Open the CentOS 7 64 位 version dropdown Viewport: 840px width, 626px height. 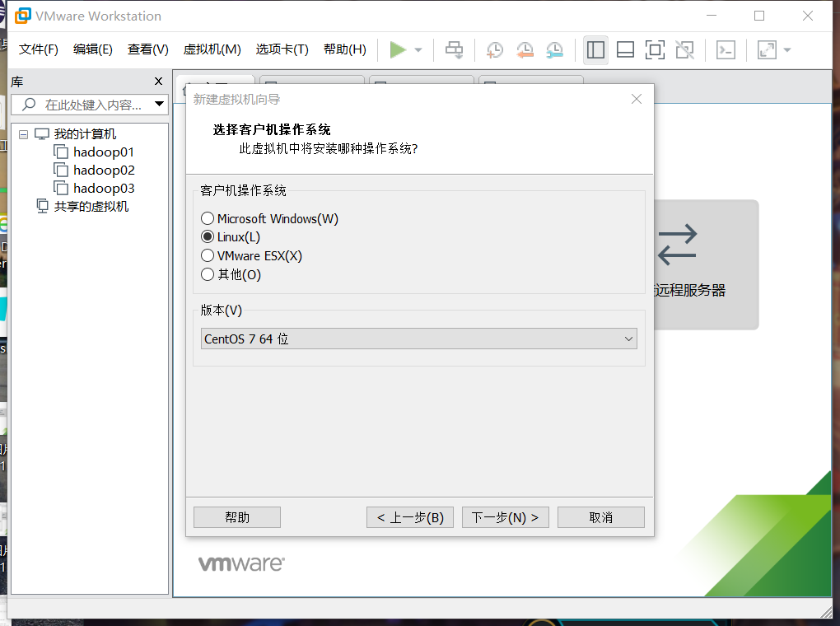(x=419, y=339)
